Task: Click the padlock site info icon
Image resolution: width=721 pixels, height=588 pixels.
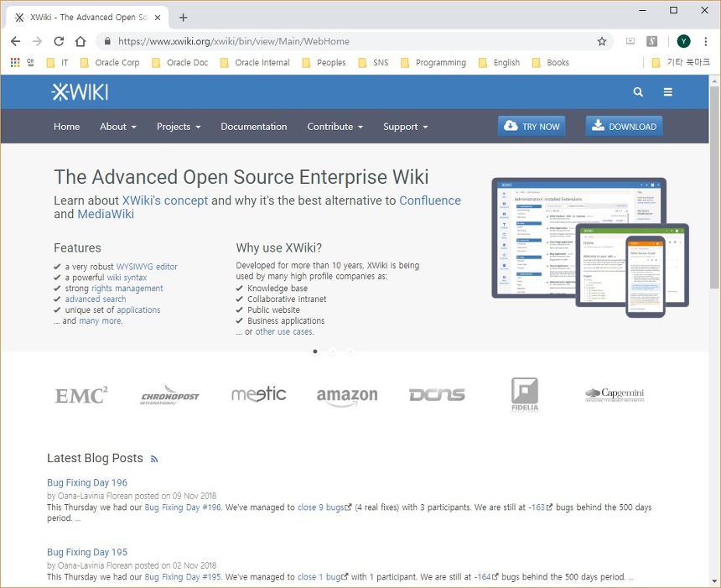Action: (107, 41)
